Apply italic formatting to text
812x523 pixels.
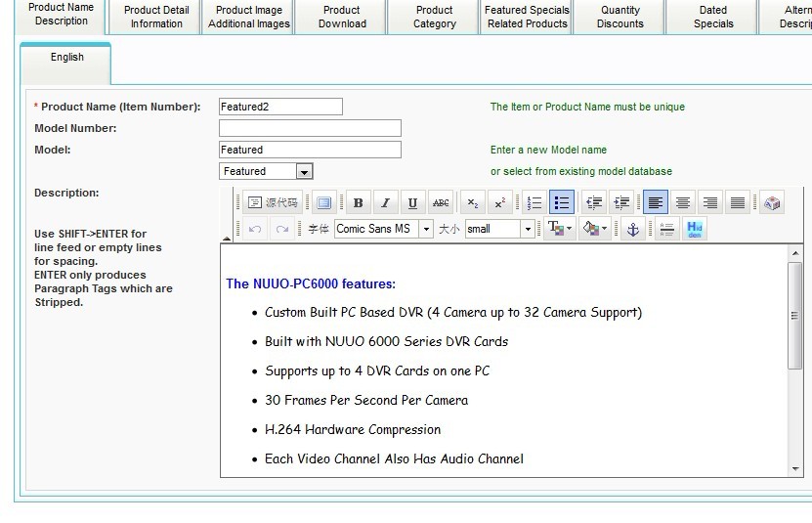point(386,203)
